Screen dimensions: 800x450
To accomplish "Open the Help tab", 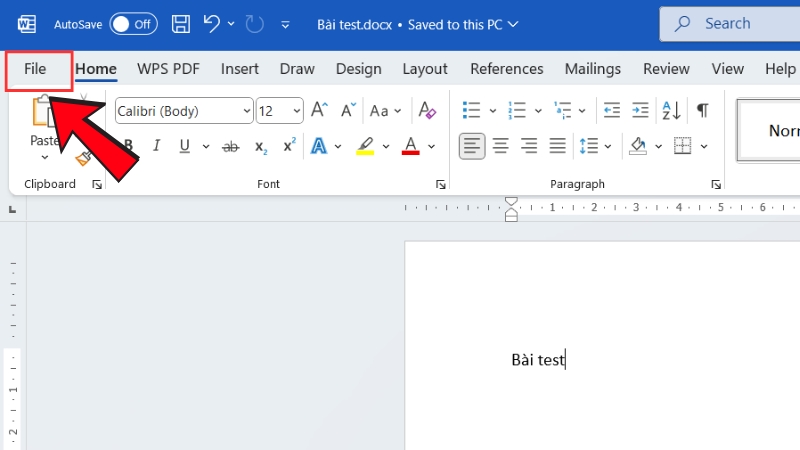I will point(780,69).
